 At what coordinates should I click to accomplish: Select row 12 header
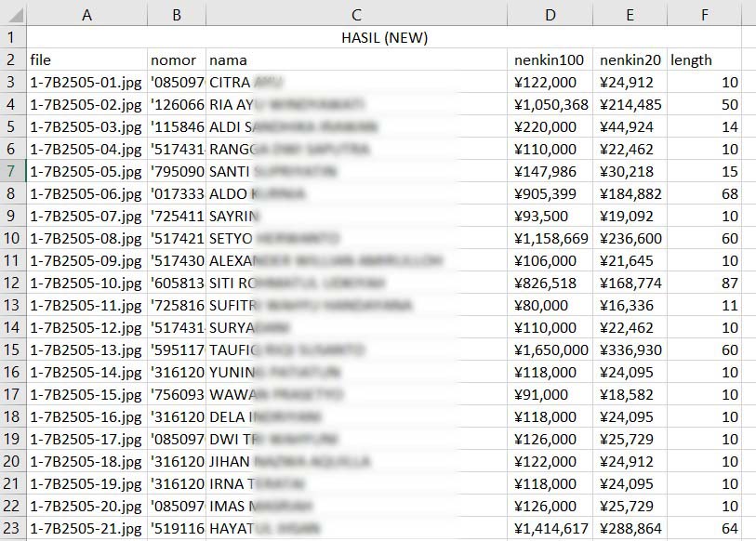[x=13, y=283]
